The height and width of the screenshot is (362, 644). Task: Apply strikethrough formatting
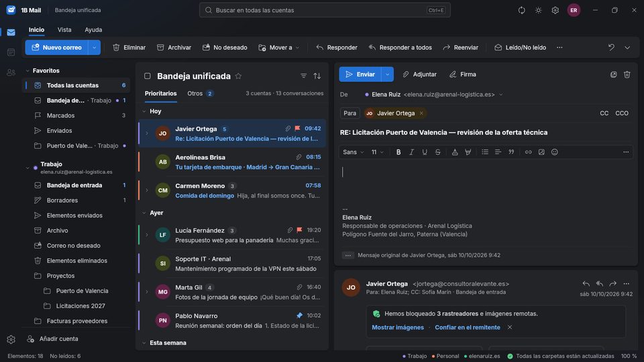click(437, 152)
